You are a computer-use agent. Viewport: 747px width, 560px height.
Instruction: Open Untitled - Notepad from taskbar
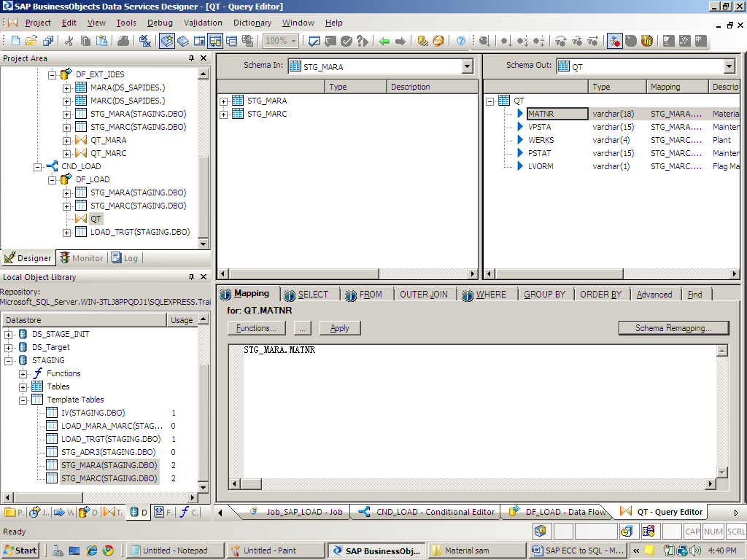click(x=175, y=551)
